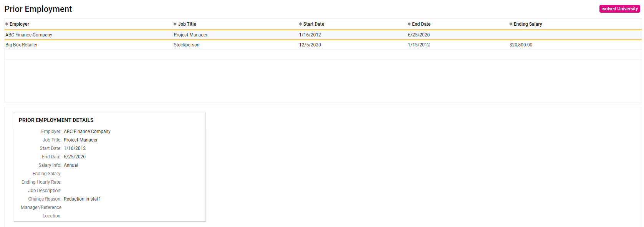Click the Project Manager cell in table
Screen dimensions: 644x227
[190, 35]
